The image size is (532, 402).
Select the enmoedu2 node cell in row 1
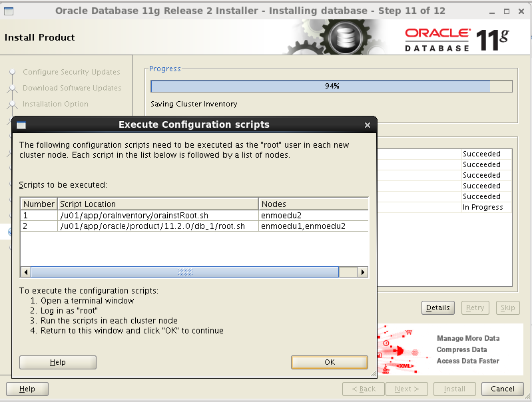pos(314,216)
